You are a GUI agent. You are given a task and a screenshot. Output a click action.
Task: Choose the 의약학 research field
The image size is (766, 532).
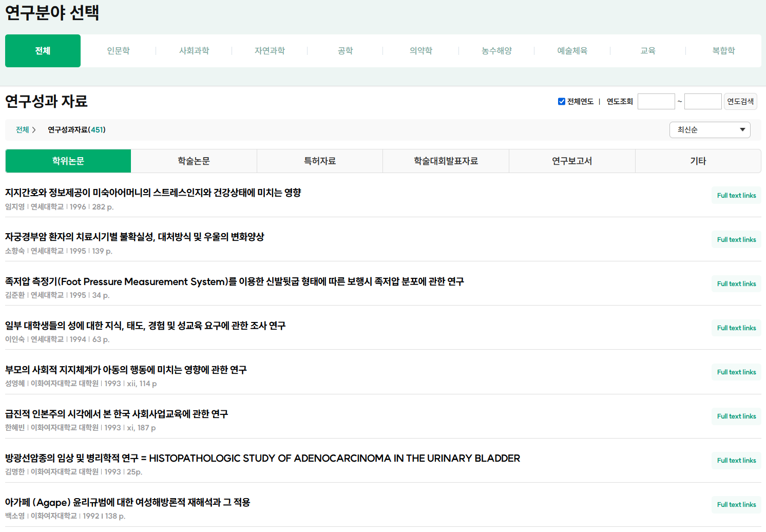421,51
